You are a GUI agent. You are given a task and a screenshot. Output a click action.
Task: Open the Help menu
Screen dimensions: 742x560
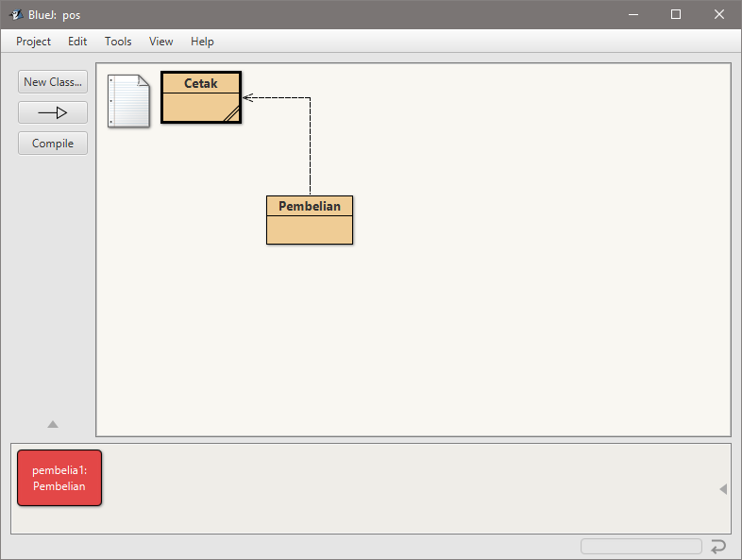point(202,42)
